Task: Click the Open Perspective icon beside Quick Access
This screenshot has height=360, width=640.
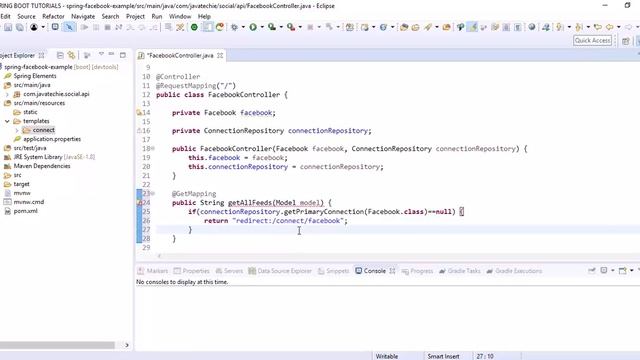Action: [x=625, y=41]
